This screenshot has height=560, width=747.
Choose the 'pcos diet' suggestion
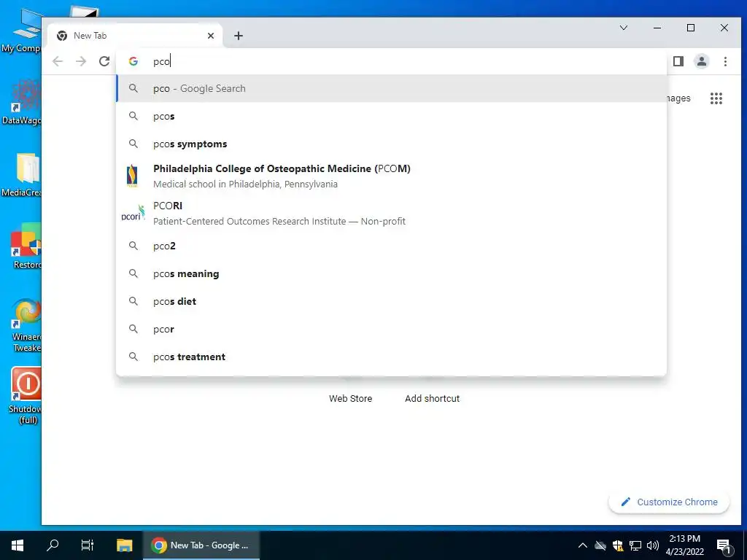click(x=391, y=301)
